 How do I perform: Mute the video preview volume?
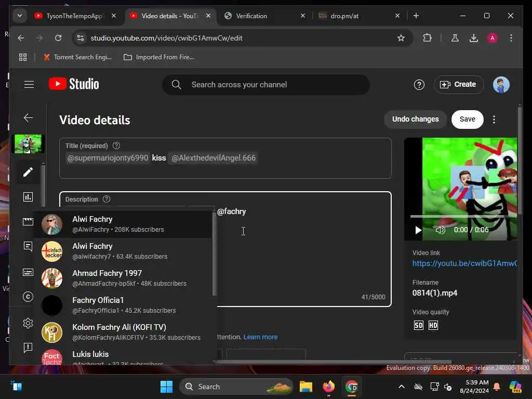(440, 230)
